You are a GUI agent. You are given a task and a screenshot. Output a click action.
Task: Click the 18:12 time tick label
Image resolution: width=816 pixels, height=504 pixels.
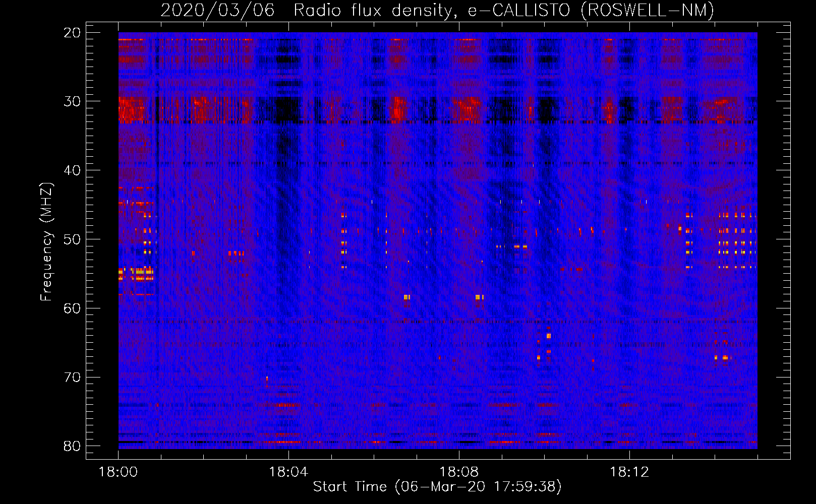629,472
